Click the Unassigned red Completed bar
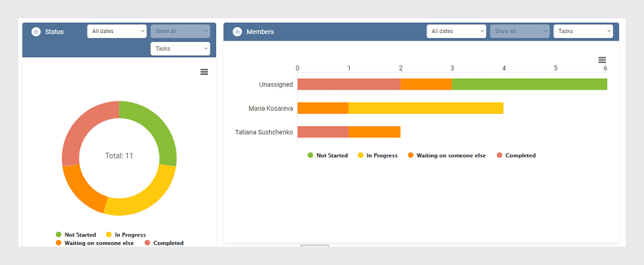 [x=348, y=84]
